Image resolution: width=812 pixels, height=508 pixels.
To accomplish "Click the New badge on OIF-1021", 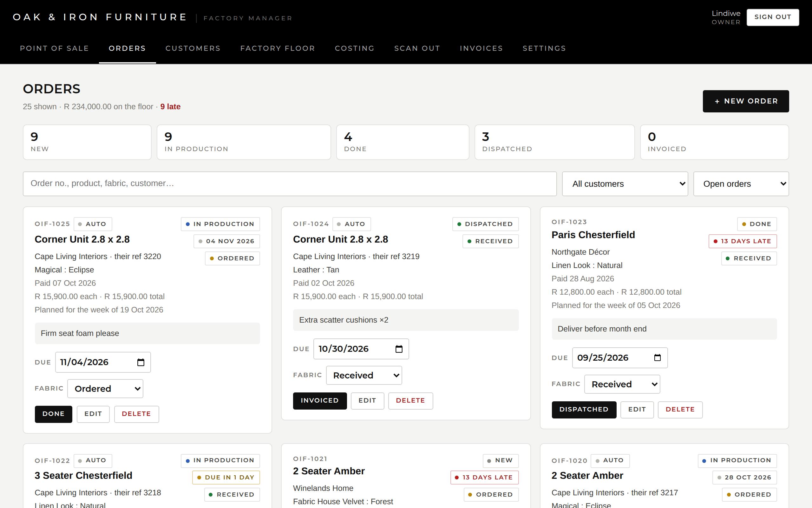I will (501, 461).
